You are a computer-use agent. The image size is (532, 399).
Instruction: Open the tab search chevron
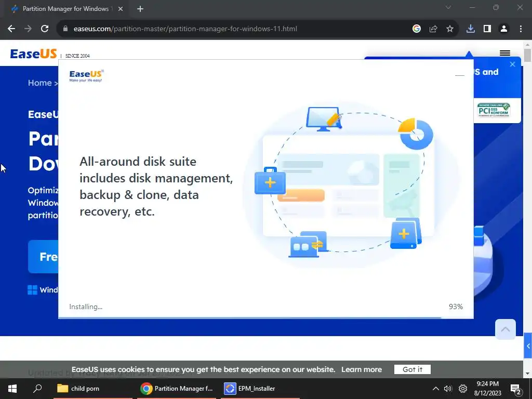click(x=448, y=7)
